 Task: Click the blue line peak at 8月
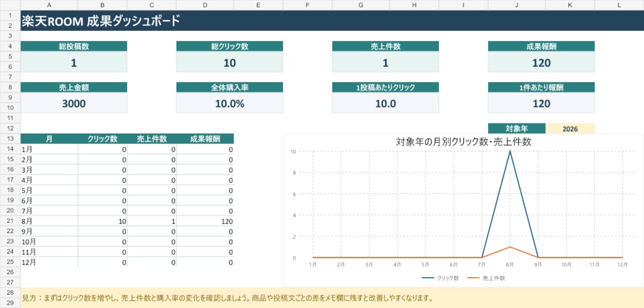(509, 151)
